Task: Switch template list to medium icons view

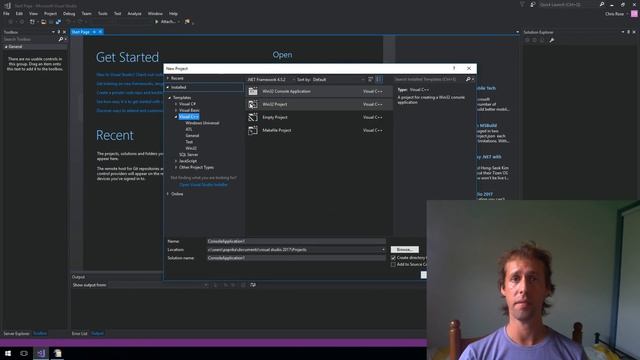Action: click(x=379, y=79)
